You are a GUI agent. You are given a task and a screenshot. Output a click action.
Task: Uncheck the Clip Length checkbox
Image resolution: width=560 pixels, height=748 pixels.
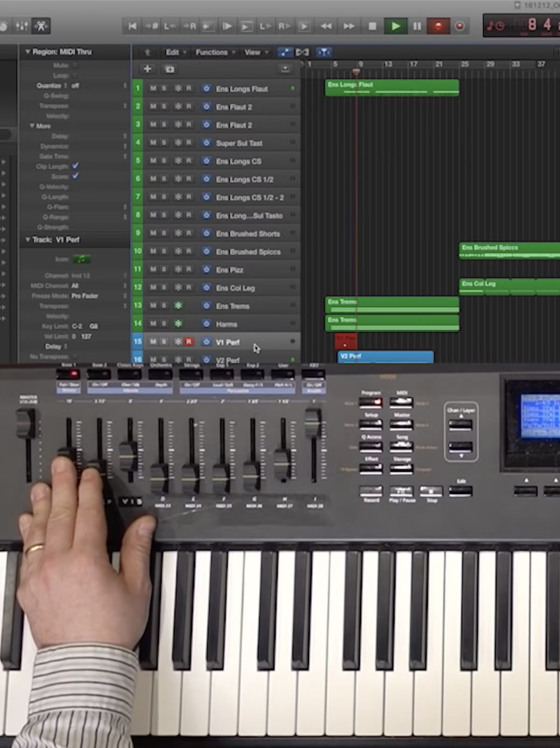click(76, 166)
